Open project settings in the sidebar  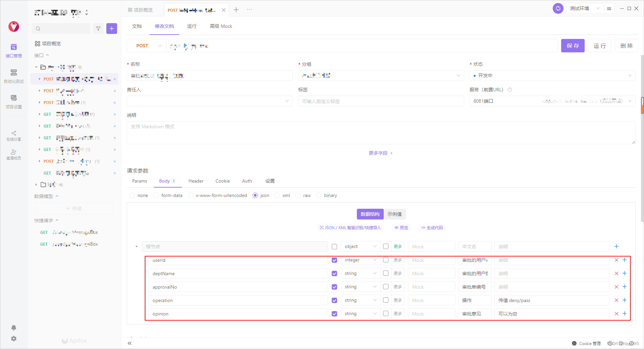14,102
